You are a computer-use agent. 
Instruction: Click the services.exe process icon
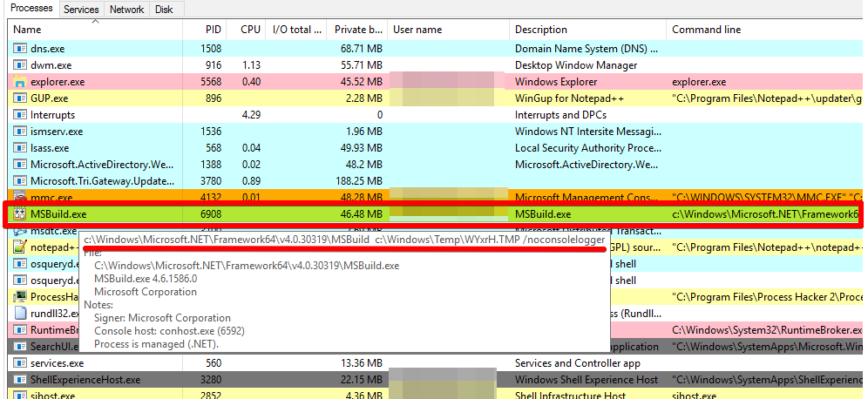pyautogui.click(x=19, y=363)
